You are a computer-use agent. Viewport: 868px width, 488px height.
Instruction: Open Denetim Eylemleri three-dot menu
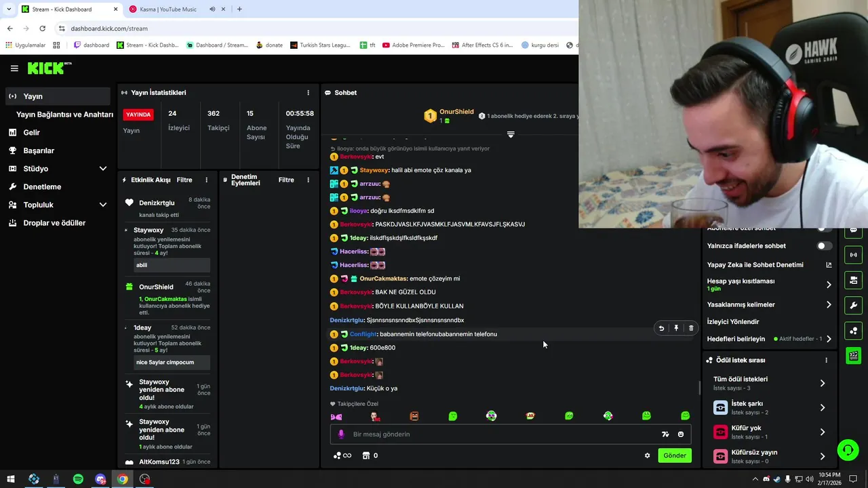pos(308,180)
